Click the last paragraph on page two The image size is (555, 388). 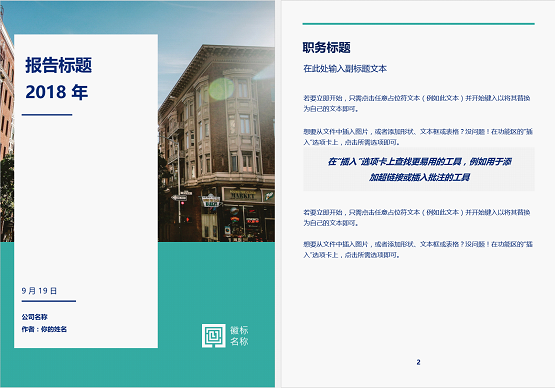pyautogui.click(x=418, y=249)
